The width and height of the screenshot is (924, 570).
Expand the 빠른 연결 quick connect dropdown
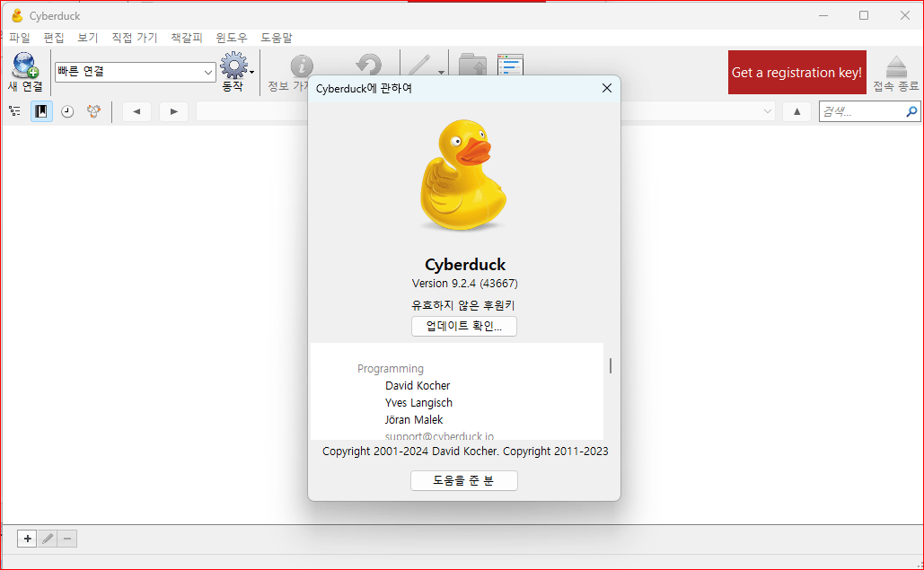tap(208, 72)
